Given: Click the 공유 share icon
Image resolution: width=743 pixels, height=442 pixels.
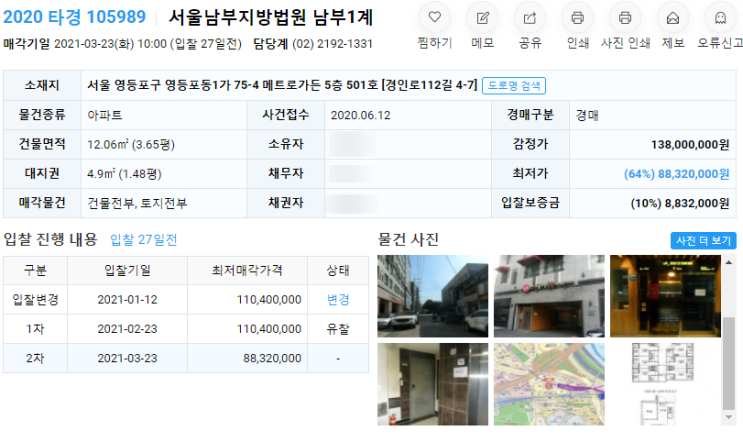Looking at the screenshot, I should click(530, 18).
